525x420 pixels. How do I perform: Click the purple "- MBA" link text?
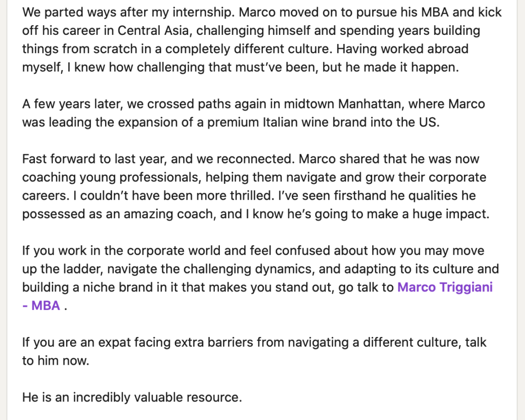pyautogui.click(x=41, y=306)
